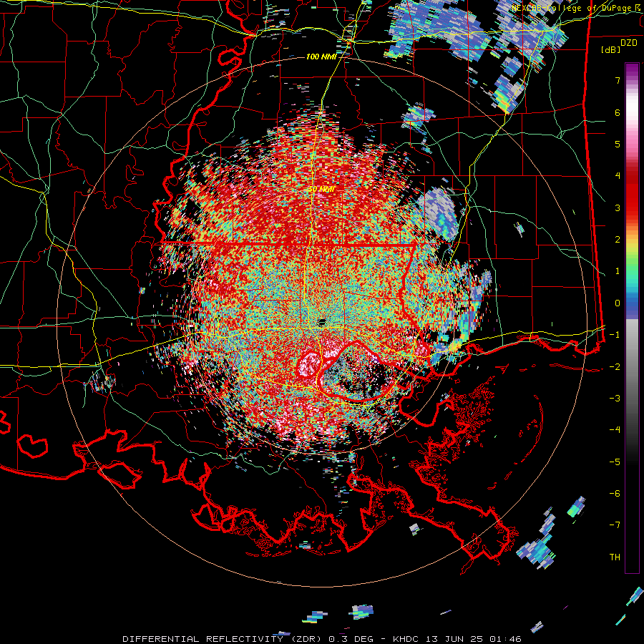Click the -4 dB scale label
Screen dimensions: 644x644
615,430
